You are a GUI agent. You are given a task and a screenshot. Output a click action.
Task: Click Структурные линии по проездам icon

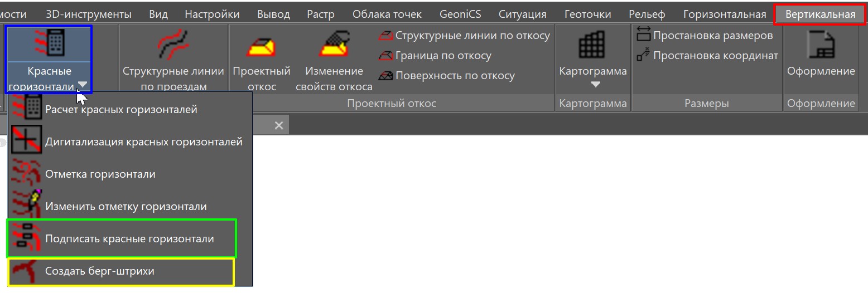coord(173,44)
